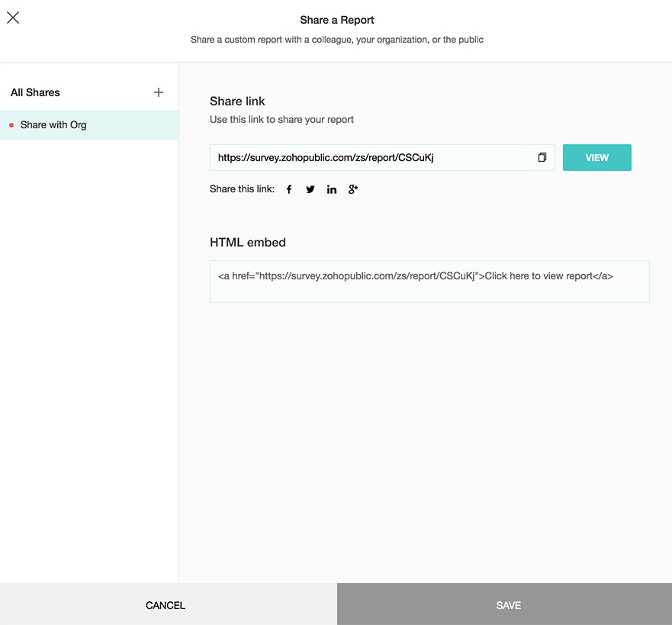Share the report link on LinkedIn
This screenshot has height=625, width=672.
click(332, 189)
